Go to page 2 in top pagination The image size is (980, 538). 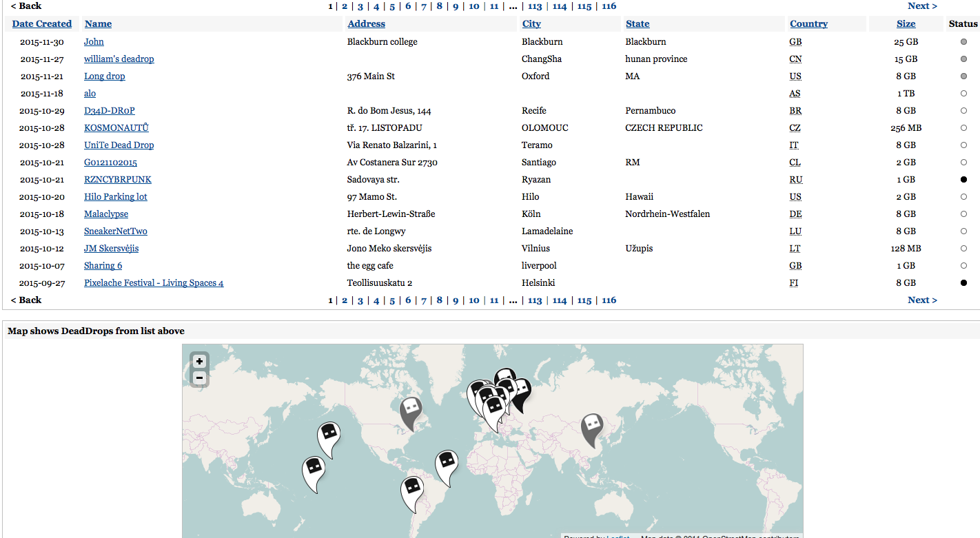coord(345,6)
